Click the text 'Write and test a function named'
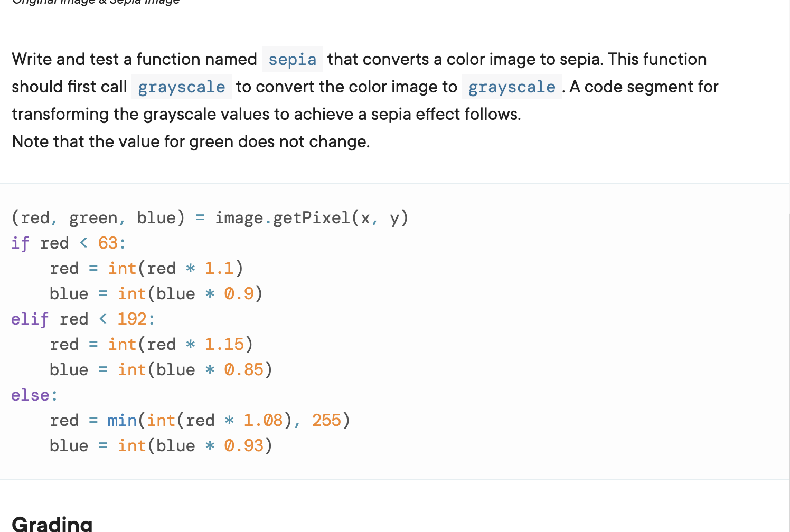The width and height of the screenshot is (790, 532). coord(134,59)
